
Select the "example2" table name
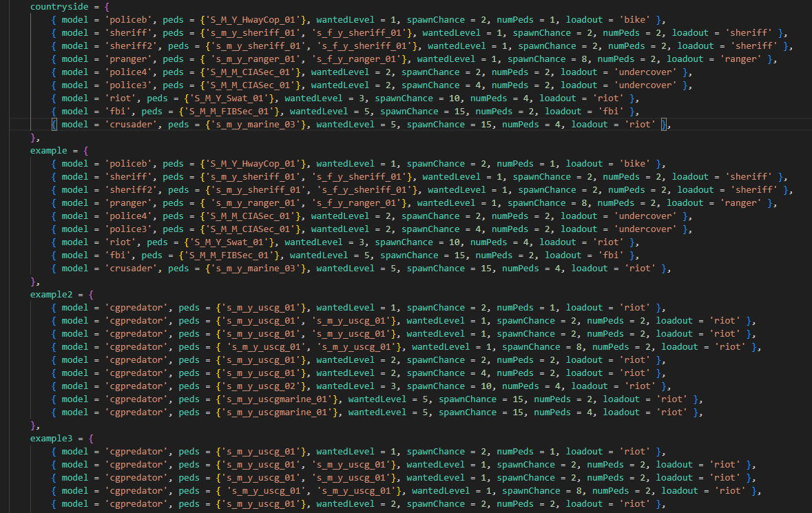coord(51,295)
